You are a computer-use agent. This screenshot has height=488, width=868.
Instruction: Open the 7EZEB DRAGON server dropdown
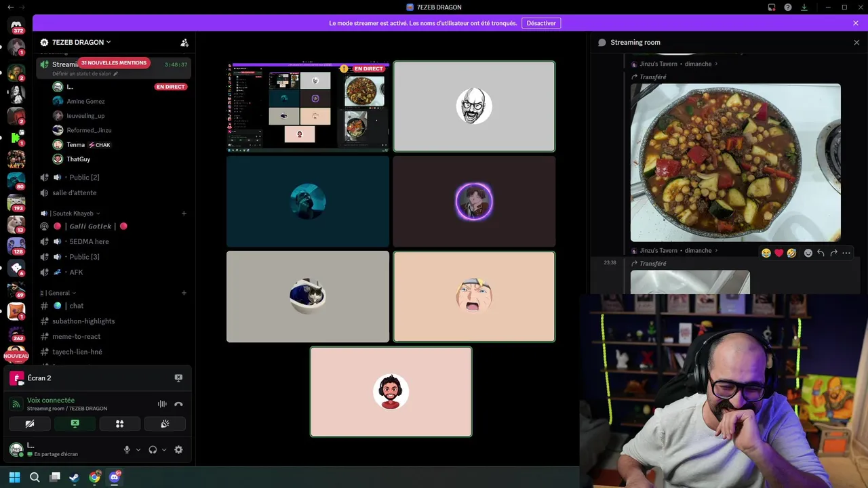[x=81, y=42]
